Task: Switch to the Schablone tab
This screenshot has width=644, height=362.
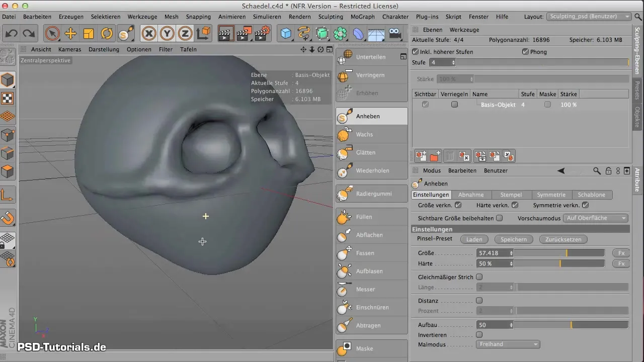Action: [x=592, y=195]
